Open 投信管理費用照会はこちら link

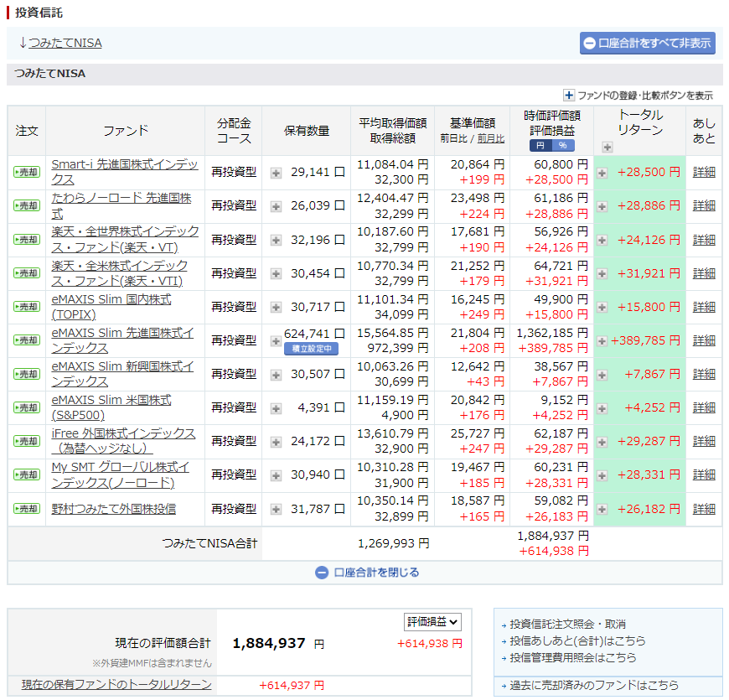[x=573, y=658]
